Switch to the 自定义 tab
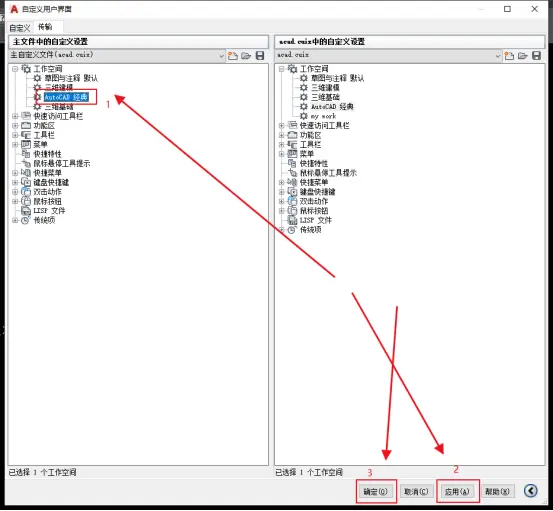 coord(20,28)
